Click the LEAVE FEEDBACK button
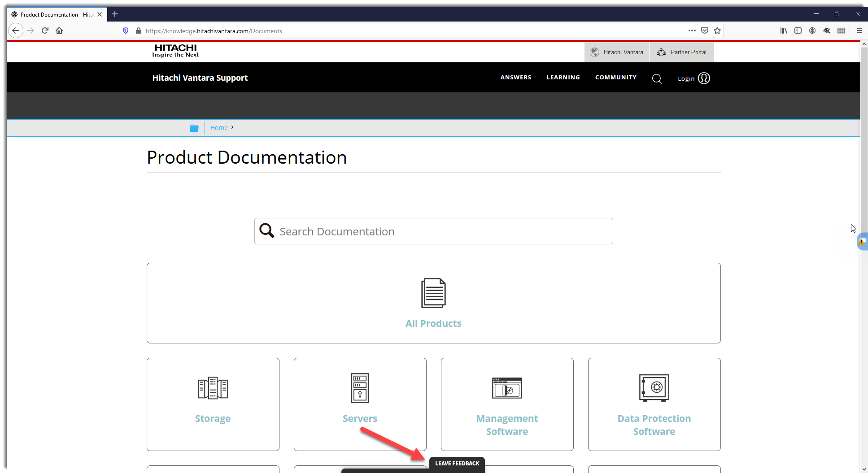Screen dimensions: 868x473 click(457, 464)
